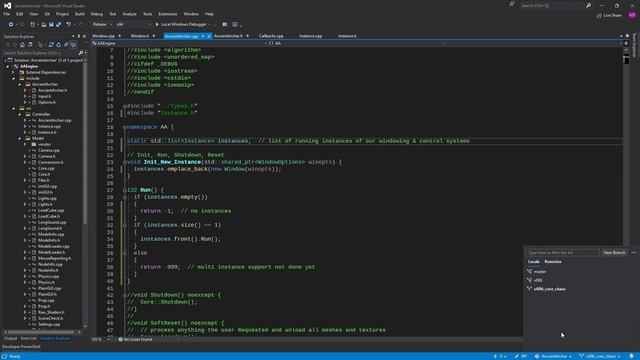The height and width of the screenshot is (360, 640).
Task: Click the Solution Explorer search field
Action: coord(40,53)
